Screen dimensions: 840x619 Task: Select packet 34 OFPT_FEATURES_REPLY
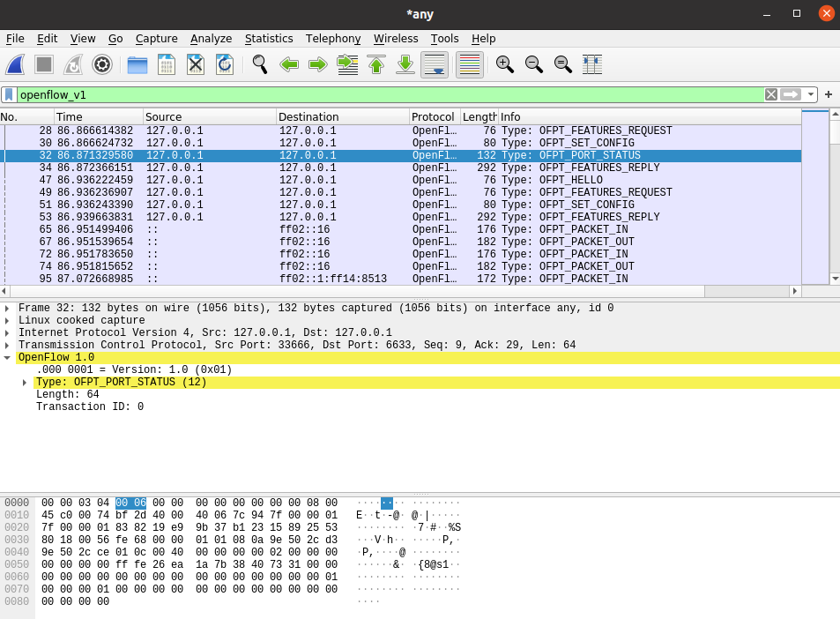tap(401, 168)
